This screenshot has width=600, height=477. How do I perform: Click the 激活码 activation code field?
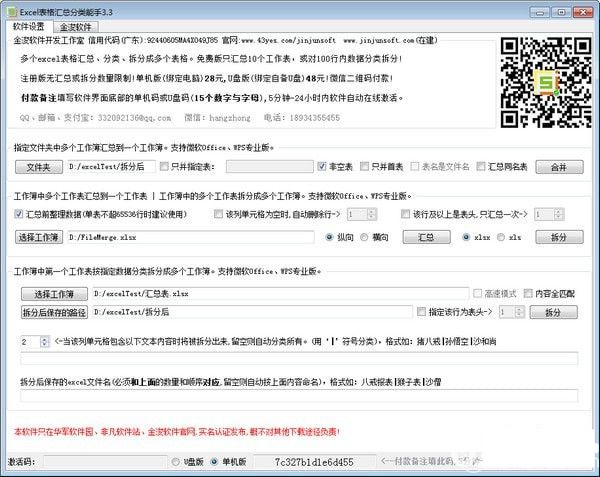tap(105, 462)
